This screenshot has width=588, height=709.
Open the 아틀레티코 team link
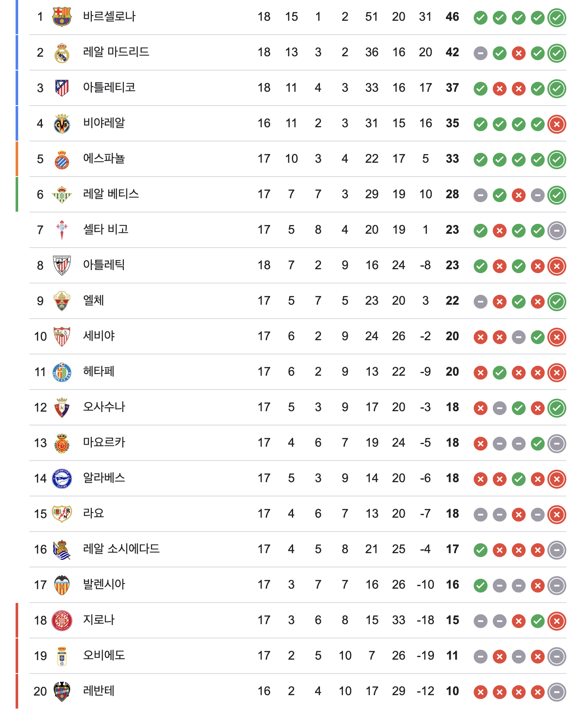tap(109, 88)
